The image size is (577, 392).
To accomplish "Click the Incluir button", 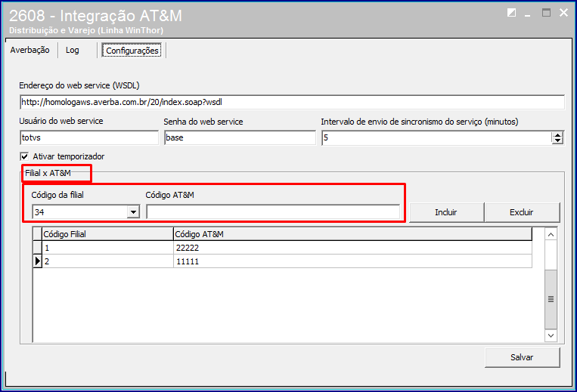I will point(446,212).
